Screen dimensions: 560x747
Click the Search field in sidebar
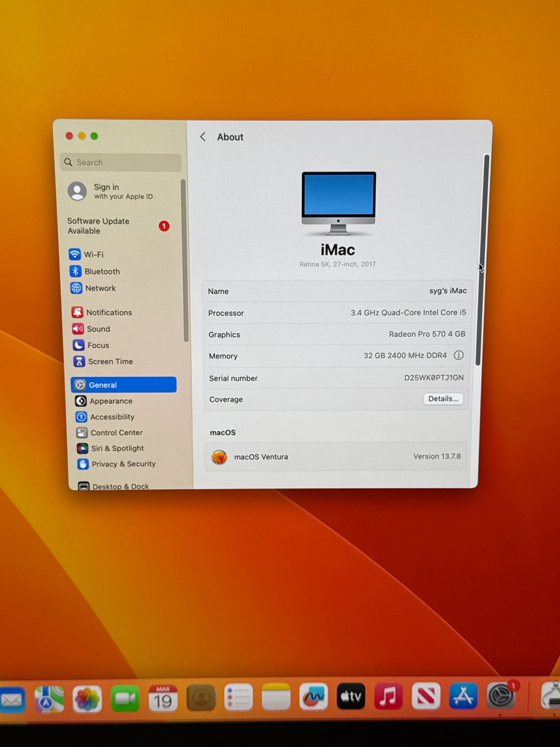click(121, 163)
